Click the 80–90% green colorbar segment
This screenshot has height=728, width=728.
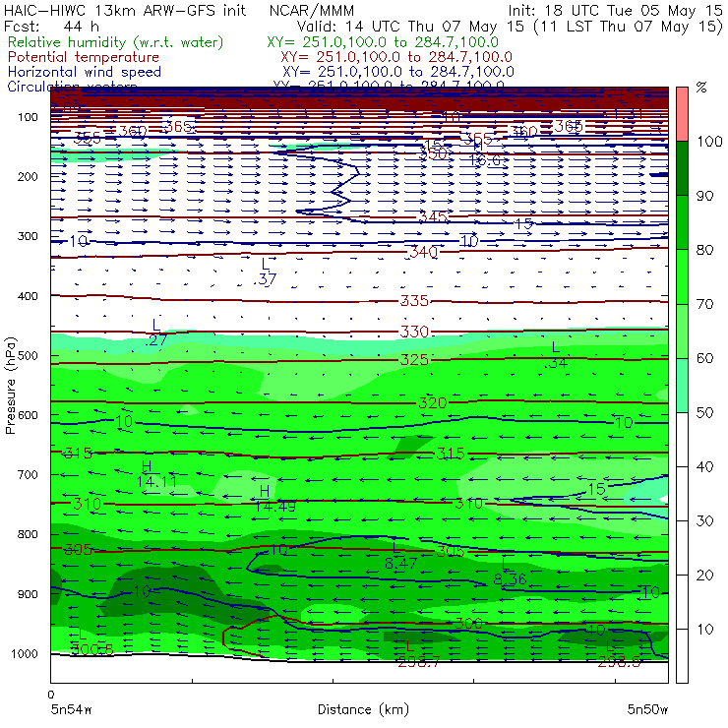682,222
